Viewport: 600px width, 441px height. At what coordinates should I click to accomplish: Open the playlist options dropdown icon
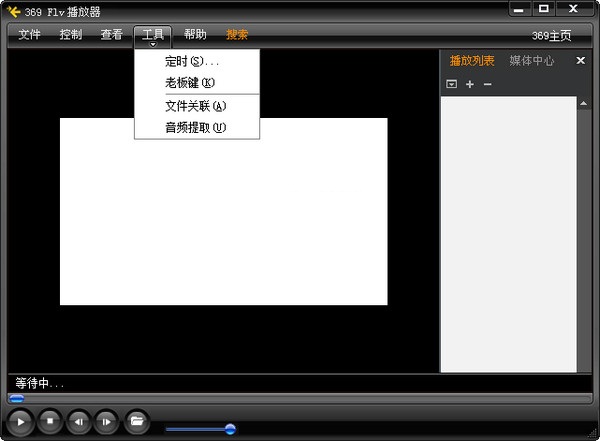[x=451, y=85]
